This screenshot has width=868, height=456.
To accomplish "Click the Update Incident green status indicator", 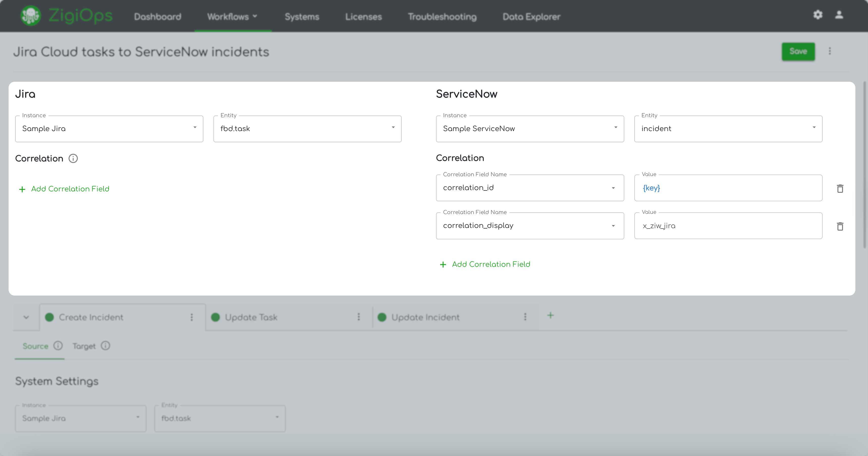I will point(382,317).
